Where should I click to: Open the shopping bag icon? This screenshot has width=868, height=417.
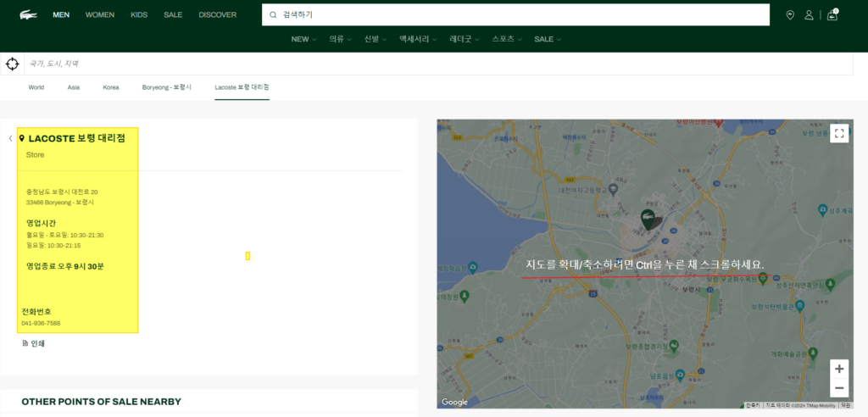pos(832,15)
